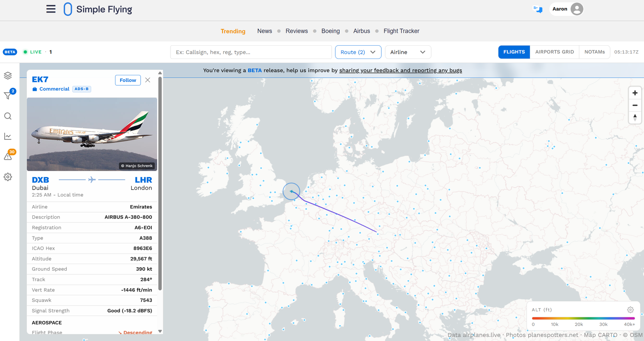
Task: Toggle Follow for flight EK7
Action: click(128, 80)
